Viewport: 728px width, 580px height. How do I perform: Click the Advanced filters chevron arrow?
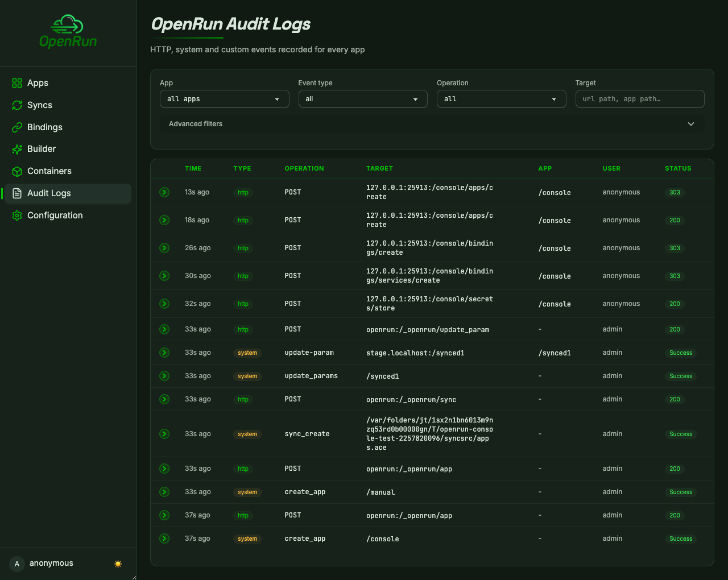(691, 124)
